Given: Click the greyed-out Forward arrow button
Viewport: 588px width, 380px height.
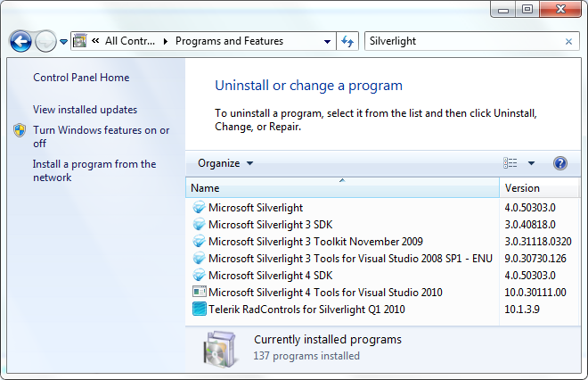Looking at the screenshot, I should 45,41.
